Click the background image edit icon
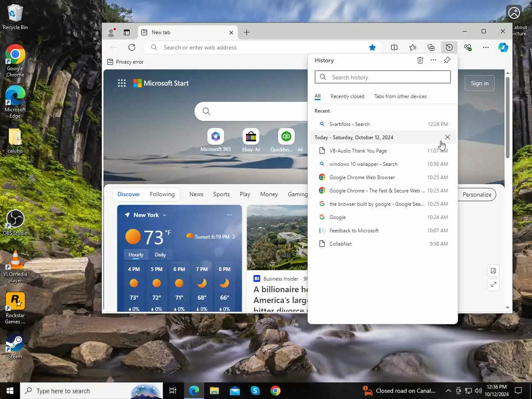Screen dimensions: 532x399 493,271
